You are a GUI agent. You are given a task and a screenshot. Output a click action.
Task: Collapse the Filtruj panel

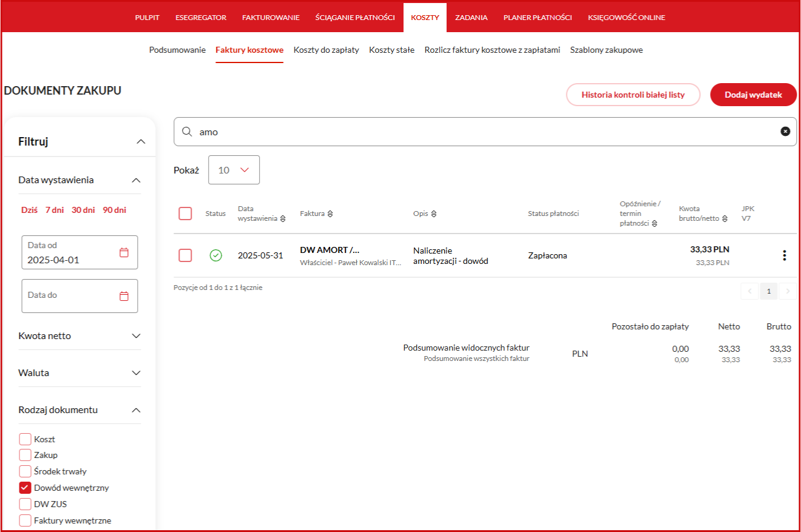click(141, 141)
